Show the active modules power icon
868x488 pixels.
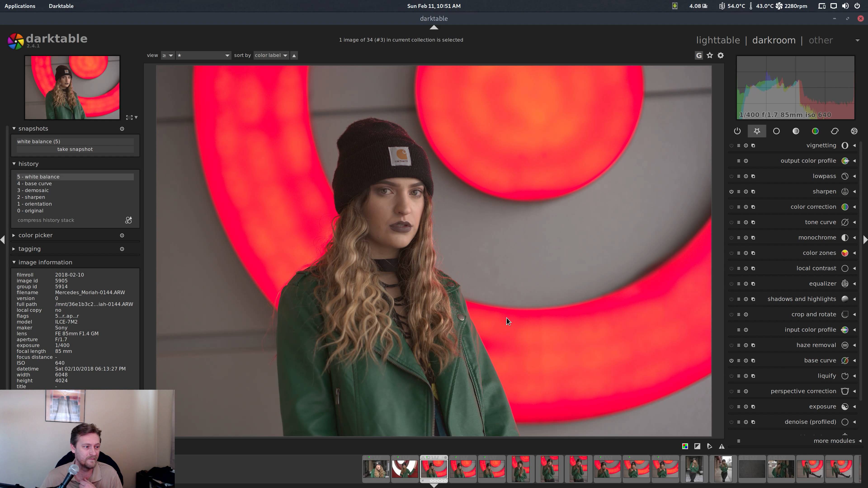coord(737,131)
